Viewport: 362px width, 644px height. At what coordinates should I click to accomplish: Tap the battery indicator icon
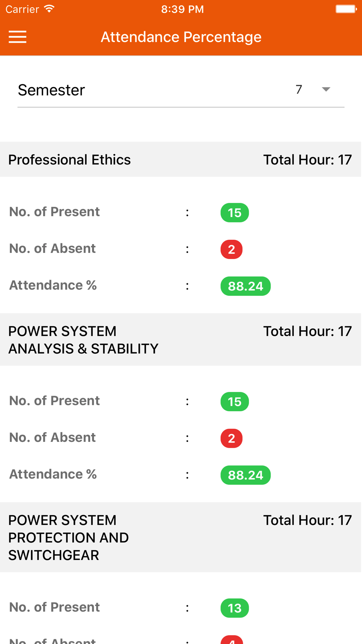(346, 9)
